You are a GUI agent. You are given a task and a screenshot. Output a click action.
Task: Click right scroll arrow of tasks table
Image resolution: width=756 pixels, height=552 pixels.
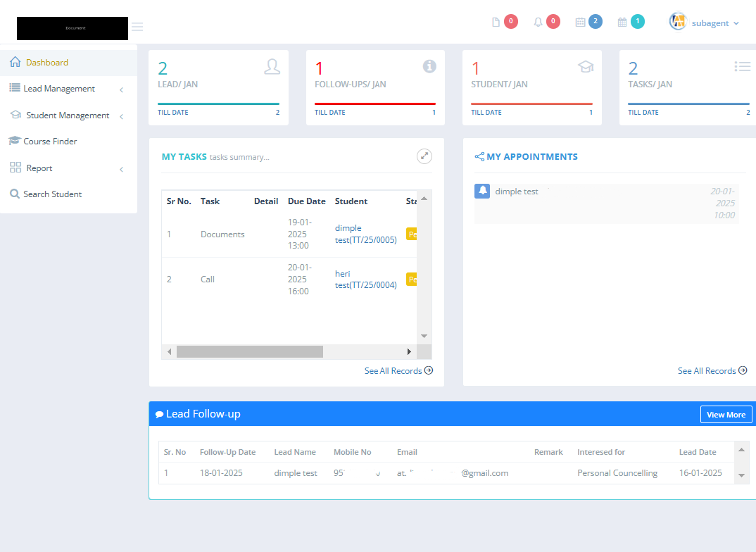coord(409,351)
